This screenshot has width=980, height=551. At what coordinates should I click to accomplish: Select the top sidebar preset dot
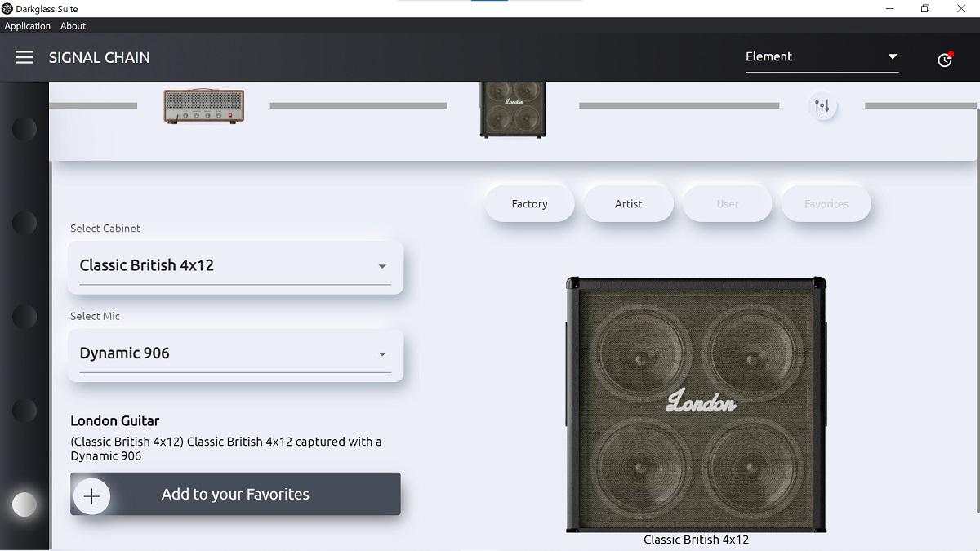pos(24,128)
